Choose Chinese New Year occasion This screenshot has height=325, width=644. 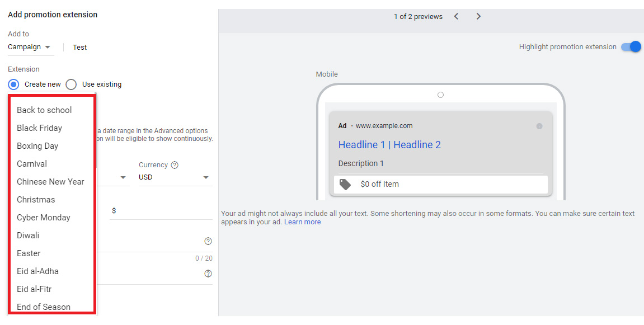(x=51, y=182)
